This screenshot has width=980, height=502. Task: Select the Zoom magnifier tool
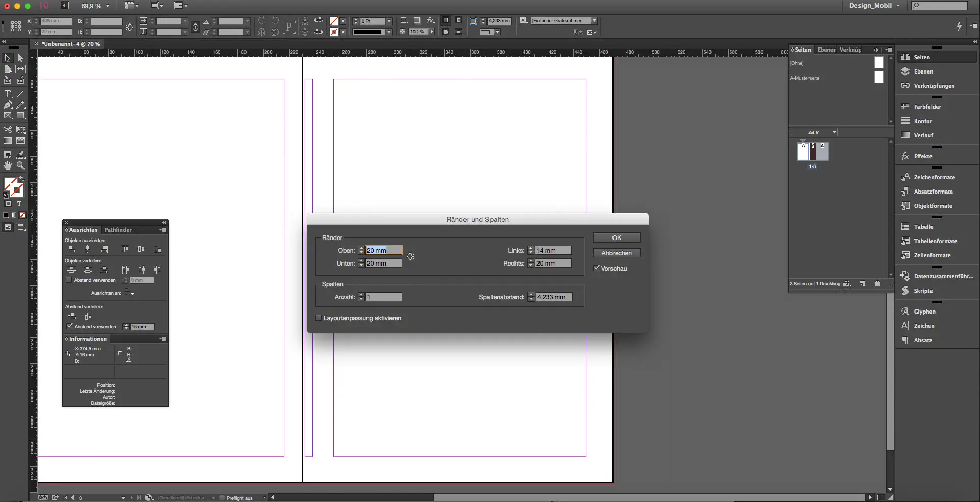(20, 165)
